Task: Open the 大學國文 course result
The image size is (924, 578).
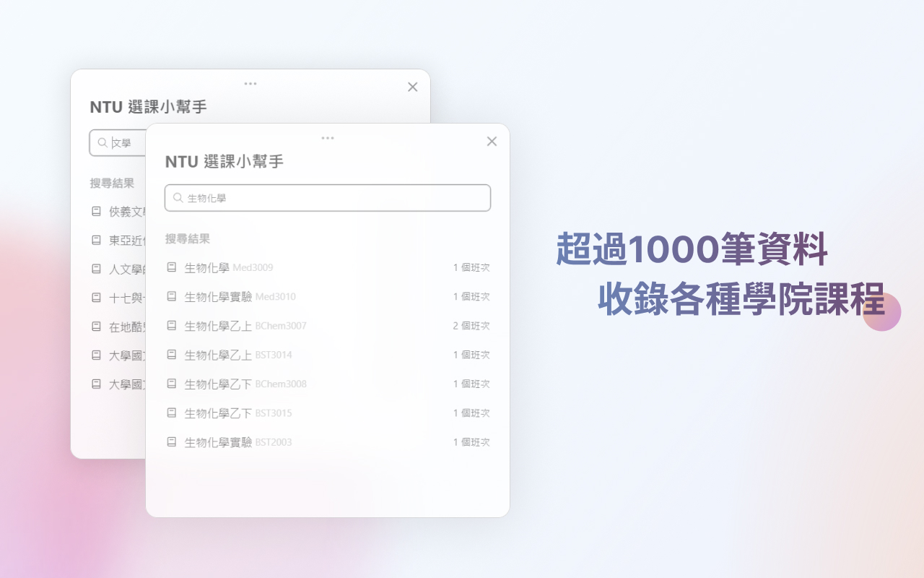Action: coord(121,355)
